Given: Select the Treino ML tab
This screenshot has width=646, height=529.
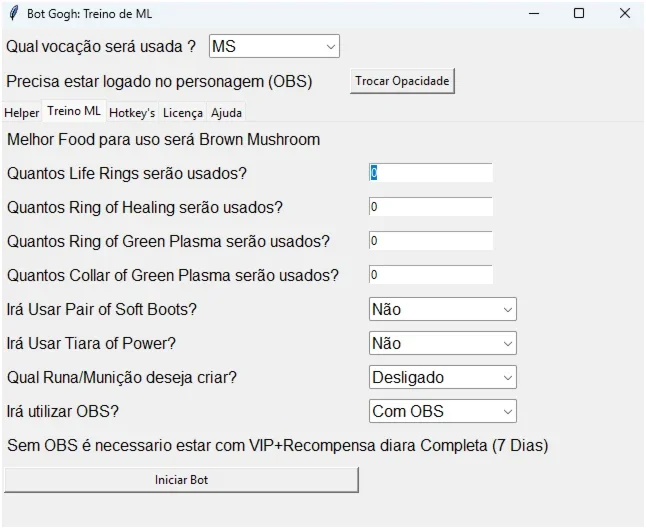Looking at the screenshot, I should pos(74,110).
